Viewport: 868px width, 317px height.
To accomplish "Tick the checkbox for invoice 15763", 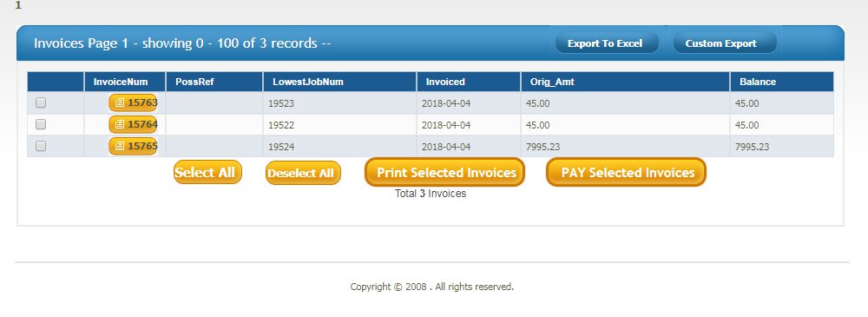I will coord(41,102).
